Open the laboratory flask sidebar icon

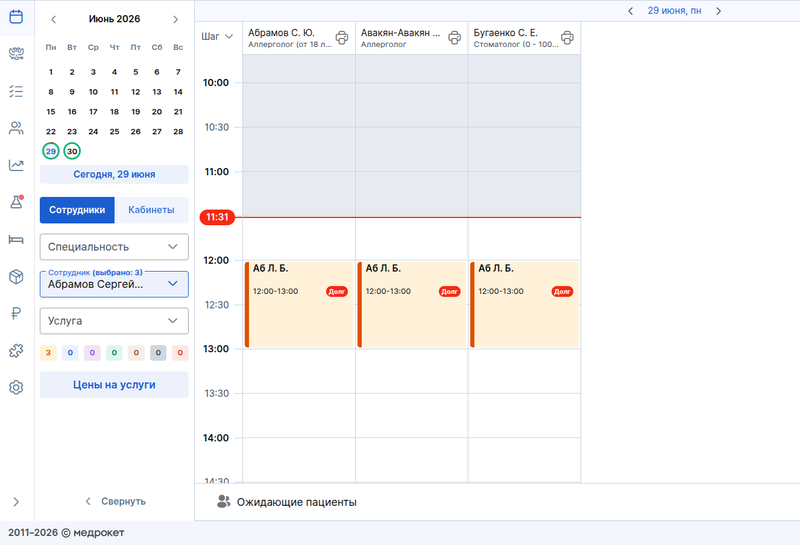tap(16, 202)
